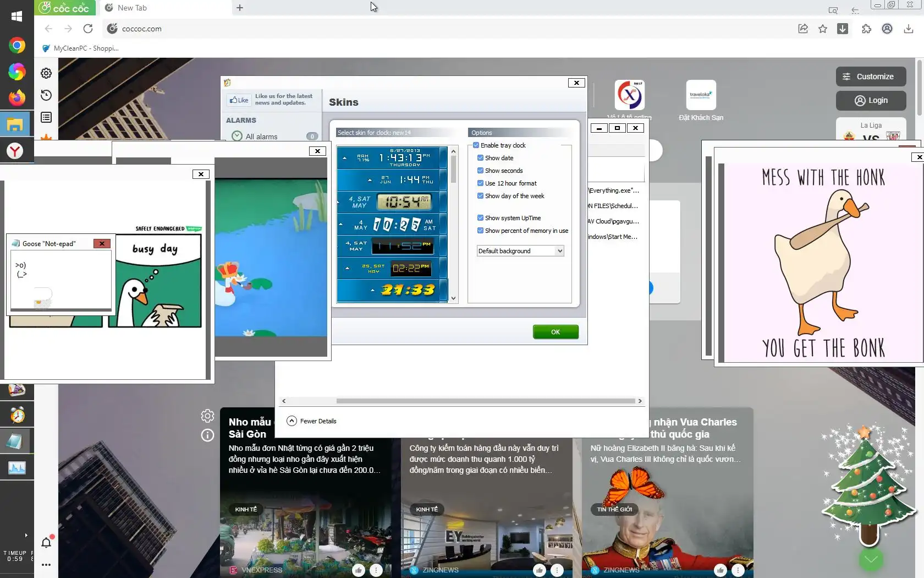Open the Cốc Cốc media download icon

click(843, 29)
